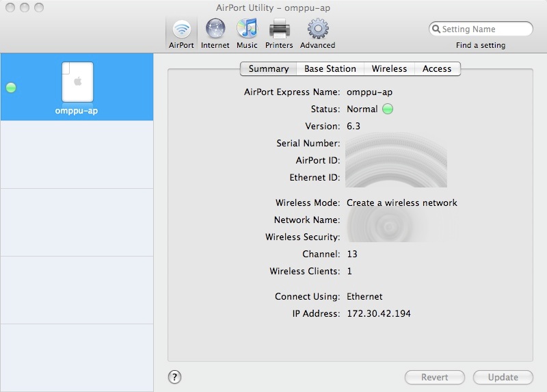547x392 pixels.
Task: Click the IP address 172.30.42.194
Action: click(379, 313)
